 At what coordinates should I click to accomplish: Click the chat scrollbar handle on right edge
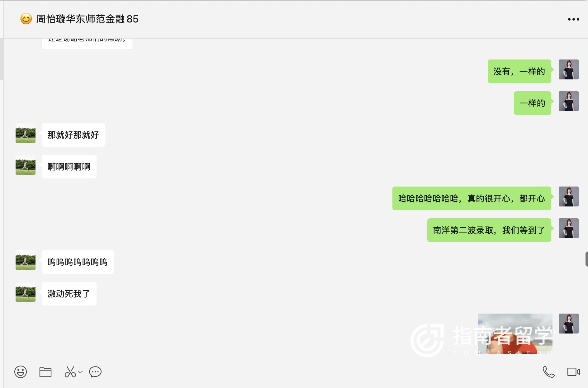(586, 259)
